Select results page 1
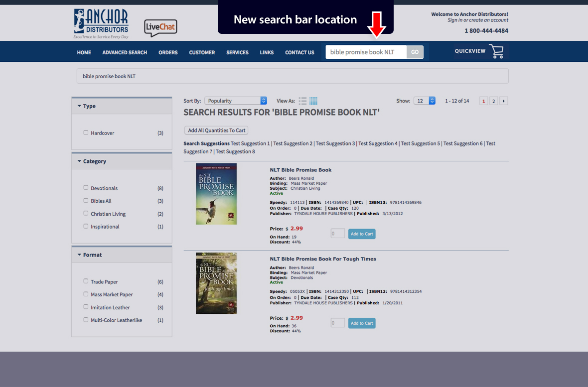This screenshot has width=588, height=387. point(483,101)
